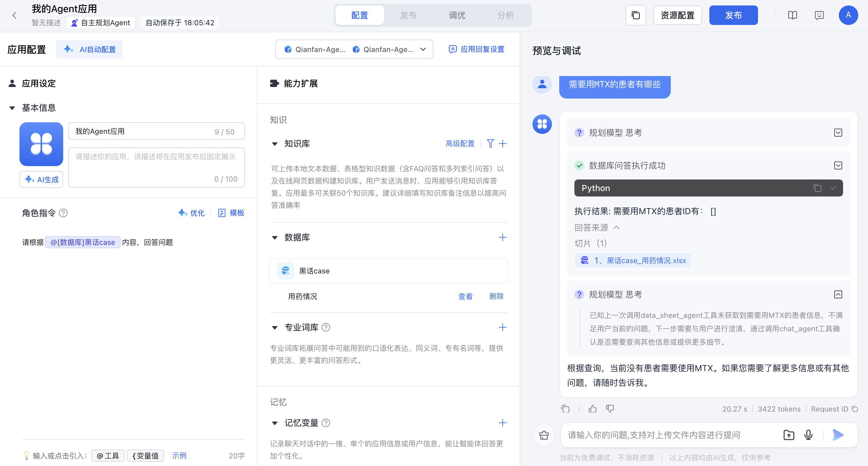
Task: Click the 自主规划Agent type badge
Action: (x=101, y=23)
